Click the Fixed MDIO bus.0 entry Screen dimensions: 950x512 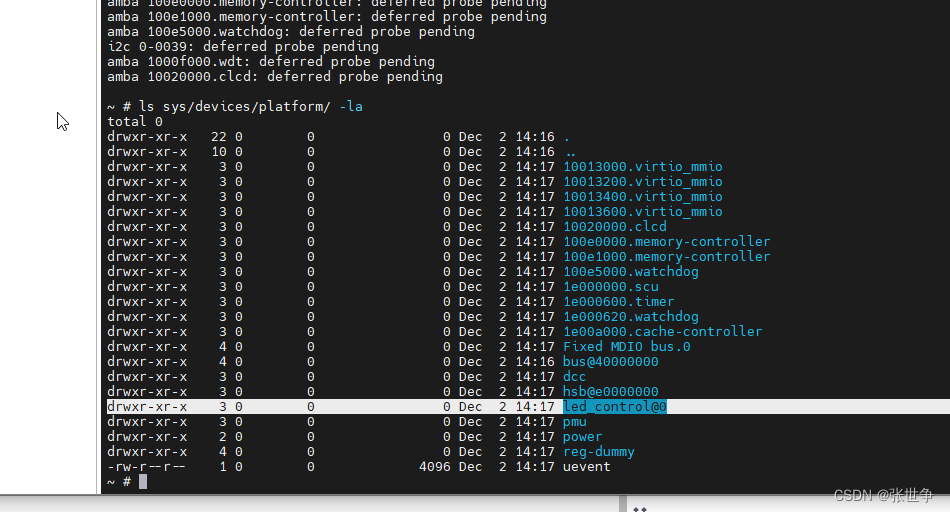tap(626, 347)
